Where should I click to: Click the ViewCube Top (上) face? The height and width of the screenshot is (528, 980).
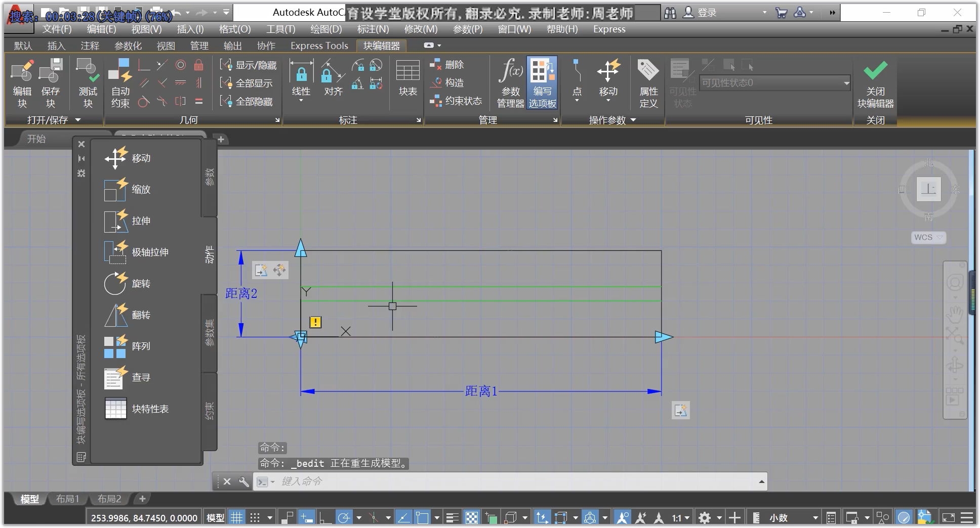[929, 189]
